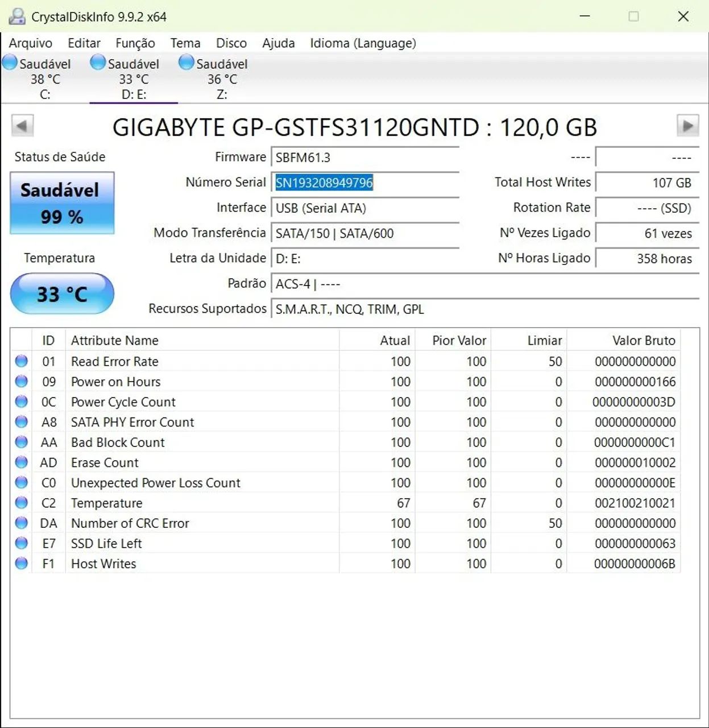Click the next disk arrow button
The height and width of the screenshot is (728, 709).
687,126
